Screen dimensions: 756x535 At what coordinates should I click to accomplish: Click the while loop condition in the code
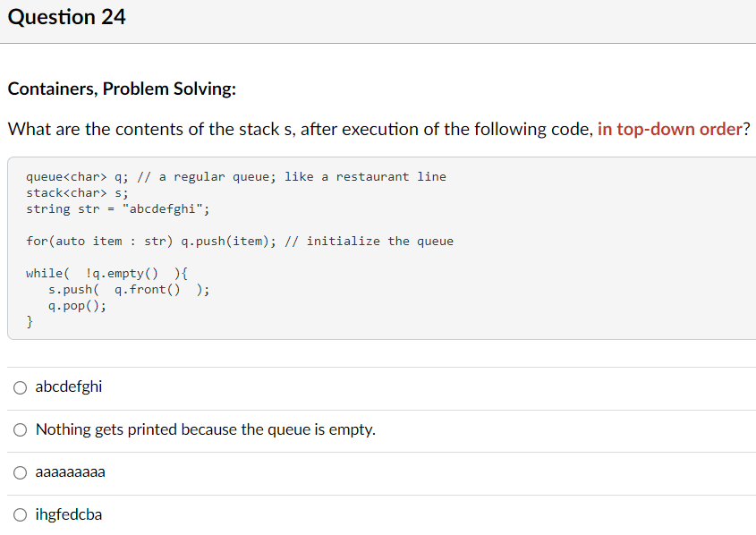[107, 273]
